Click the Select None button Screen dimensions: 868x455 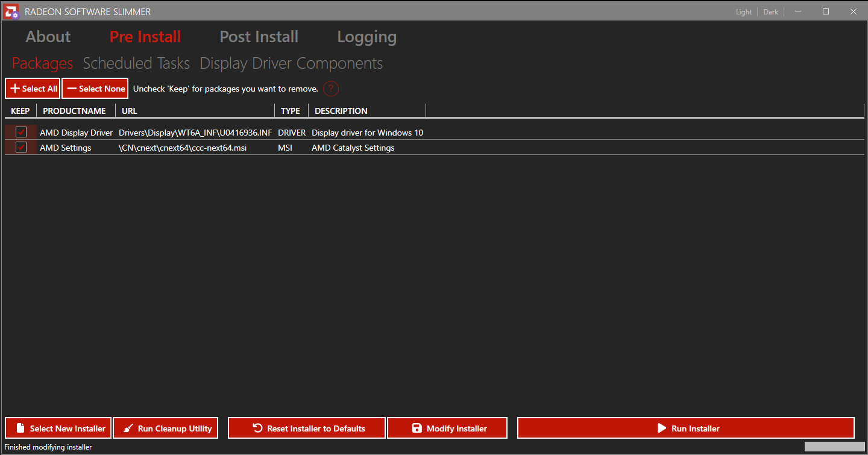point(95,89)
